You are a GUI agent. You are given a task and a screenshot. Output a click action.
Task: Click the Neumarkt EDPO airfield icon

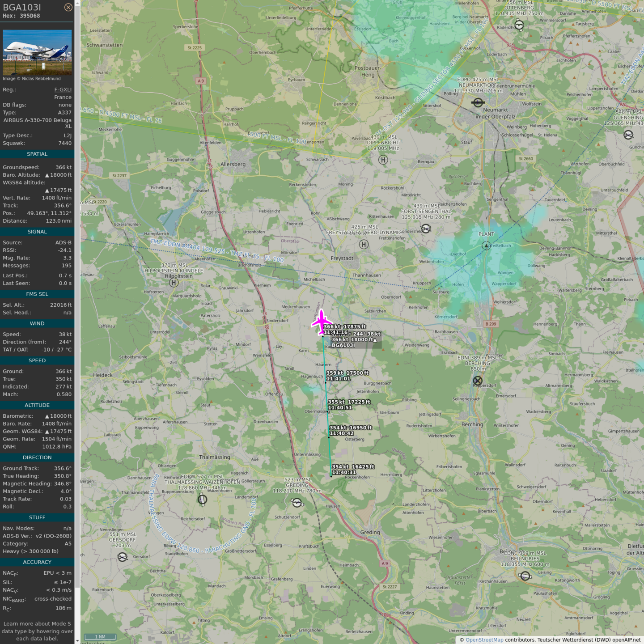478,103
